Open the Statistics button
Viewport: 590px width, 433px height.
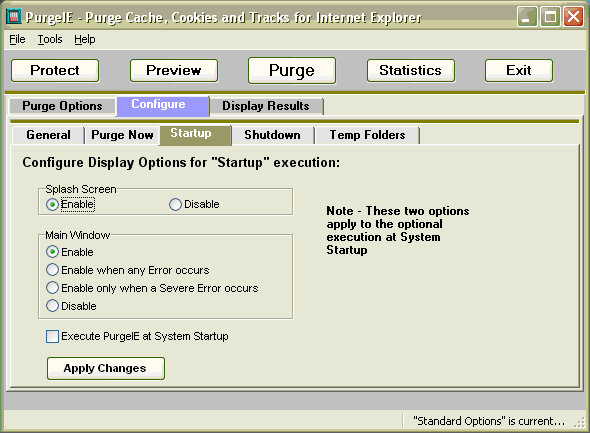411,70
